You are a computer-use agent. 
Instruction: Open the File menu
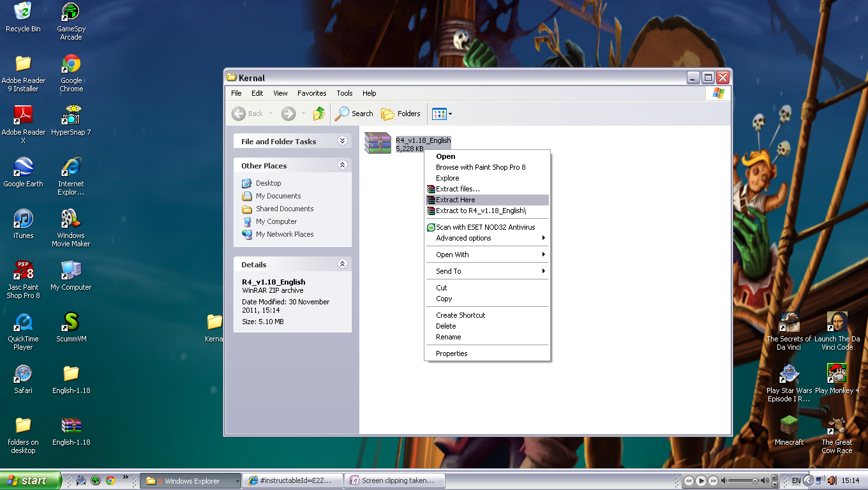(x=236, y=93)
